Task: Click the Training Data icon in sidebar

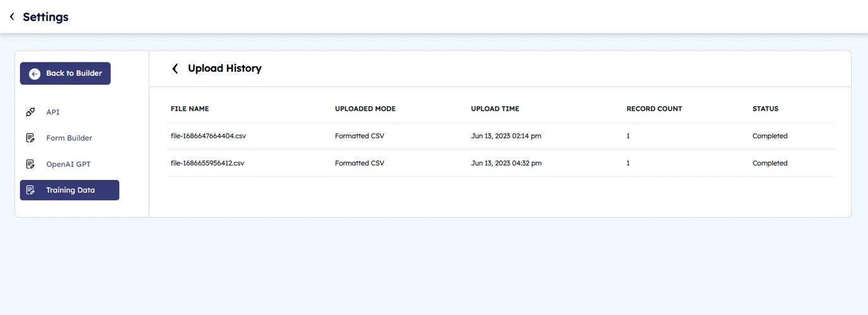Action: tap(30, 190)
